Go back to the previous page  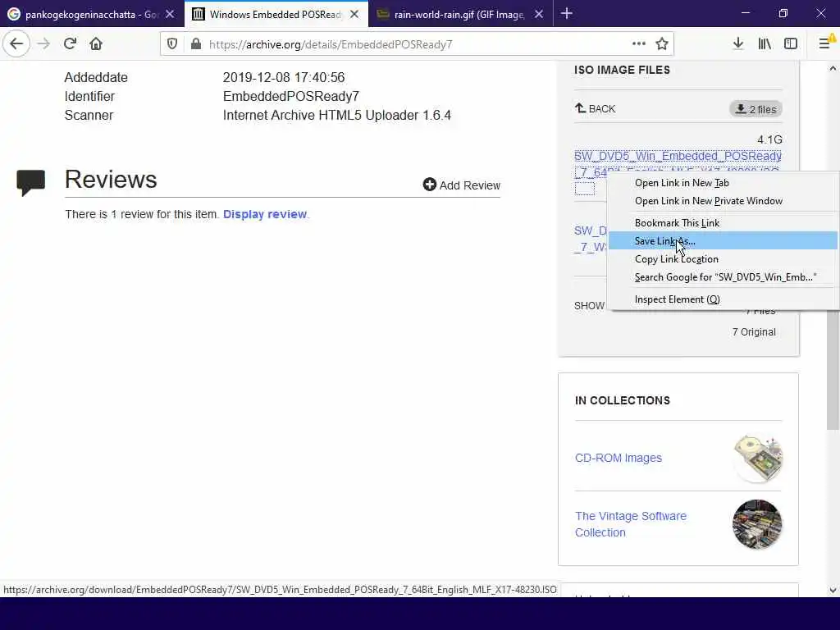pos(16,44)
